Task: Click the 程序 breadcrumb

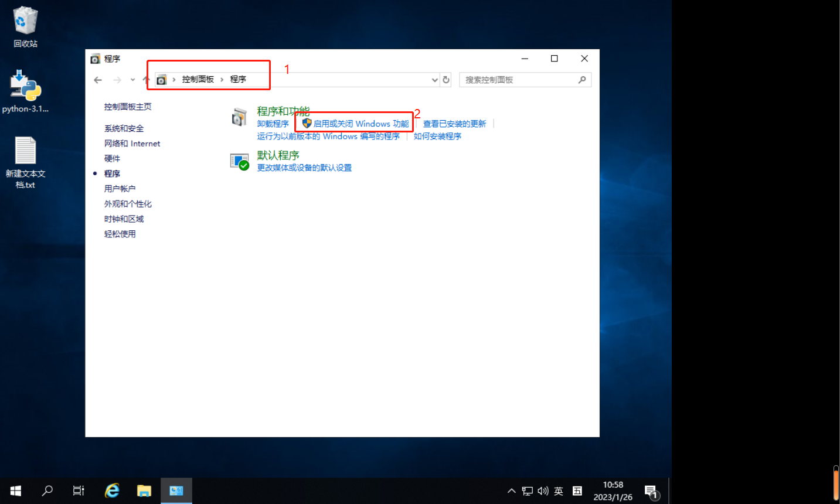Action: 238,80
